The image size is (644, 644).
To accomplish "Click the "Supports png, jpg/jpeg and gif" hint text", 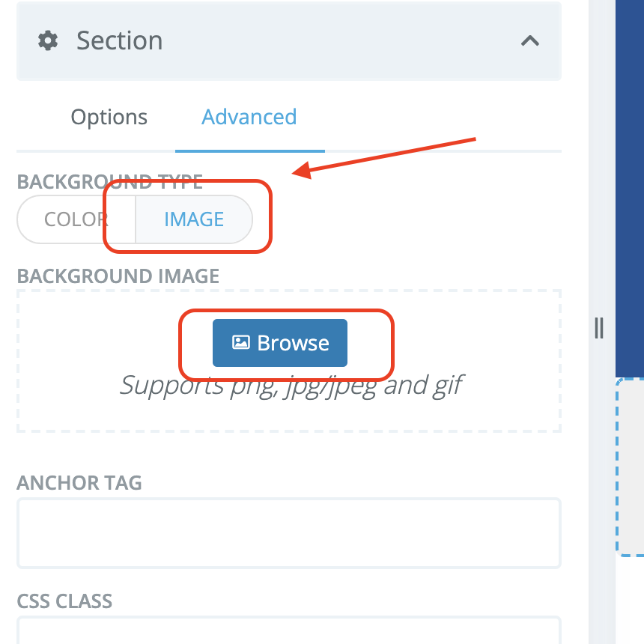I will (291, 386).
